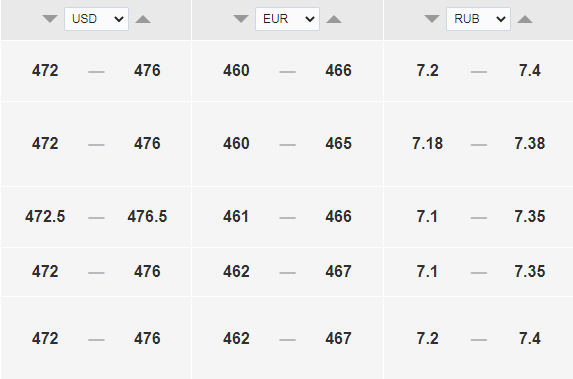Sort USD column descending with down arrow
The image size is (573, 379).
(x=50, y=19)
